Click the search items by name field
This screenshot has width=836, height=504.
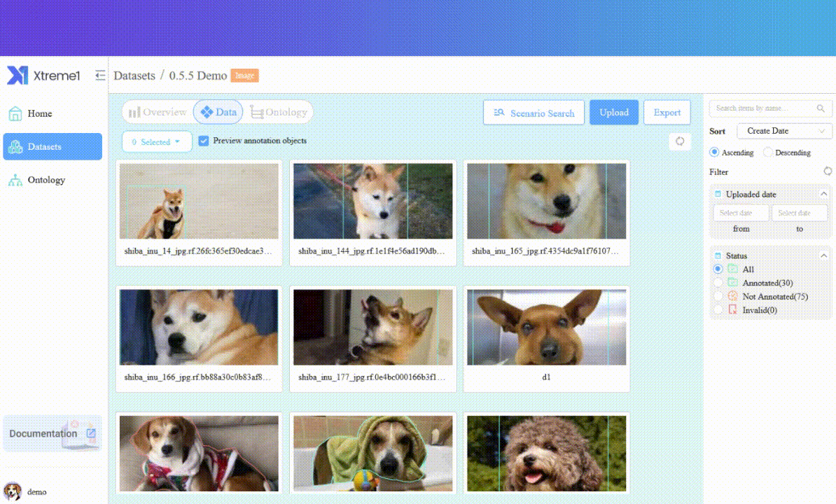point(763,108)
